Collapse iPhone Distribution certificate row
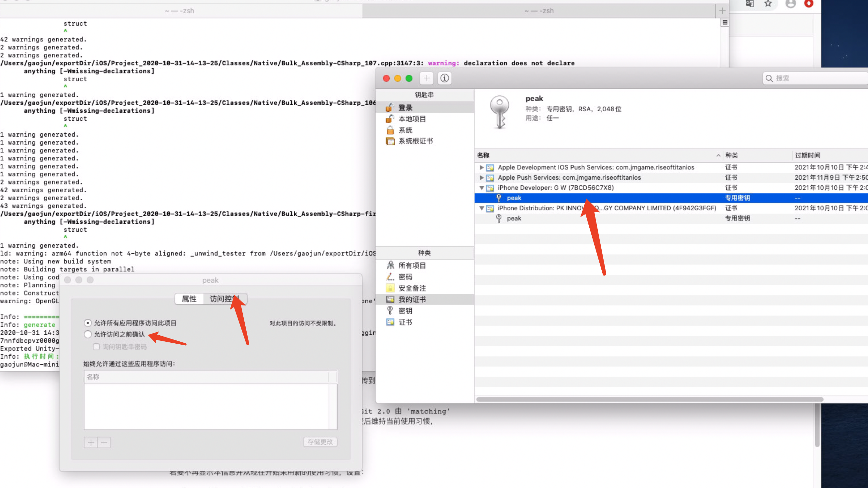 click(x=482, y=208)
